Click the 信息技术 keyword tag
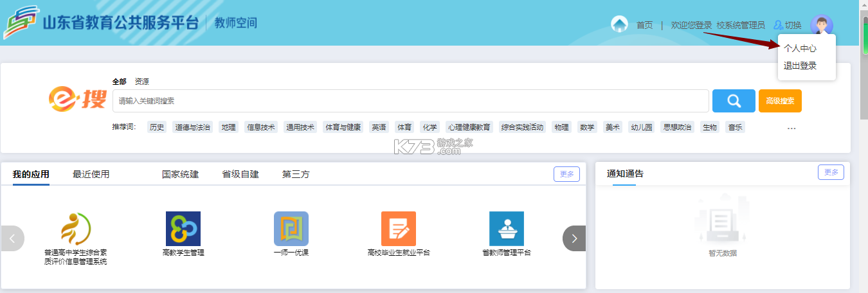This screenshot has width=868, height=293. [x=260, y=127]
